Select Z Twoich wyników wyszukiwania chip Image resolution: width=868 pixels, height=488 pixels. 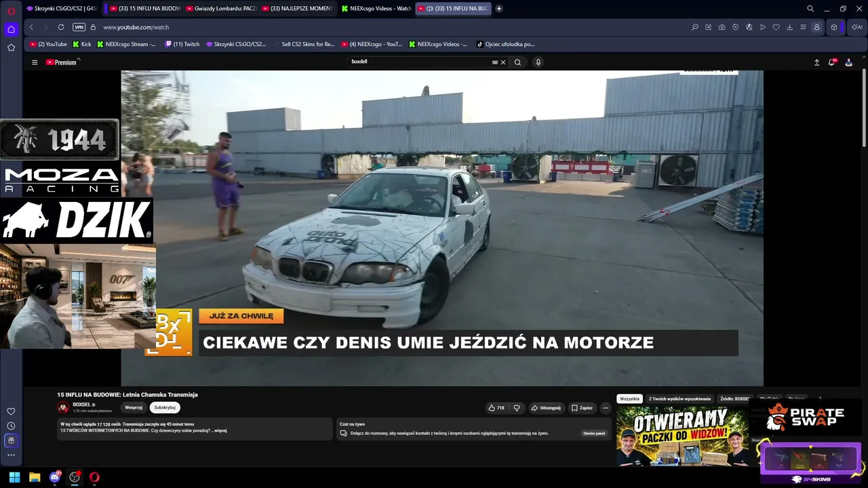(679, 399)
